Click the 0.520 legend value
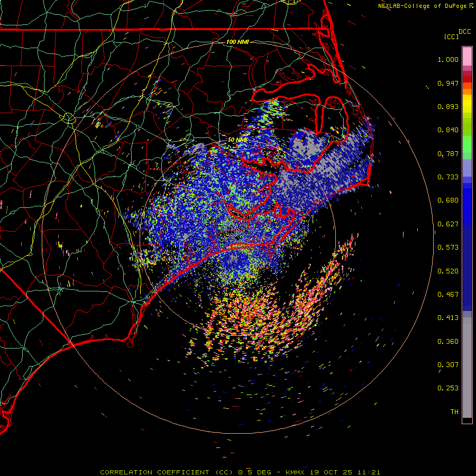Image resolution: width=476 pixels, height=476 pixels. tap(448, 271)
